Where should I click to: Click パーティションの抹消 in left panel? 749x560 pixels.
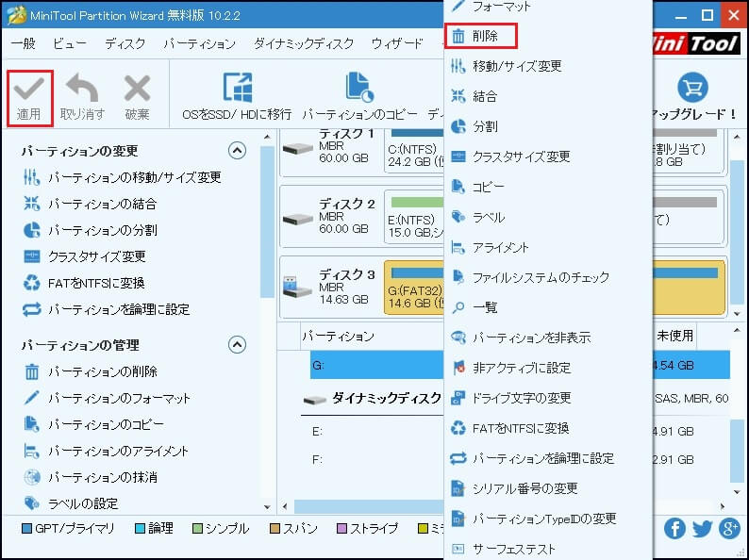[x=102, y=477]
